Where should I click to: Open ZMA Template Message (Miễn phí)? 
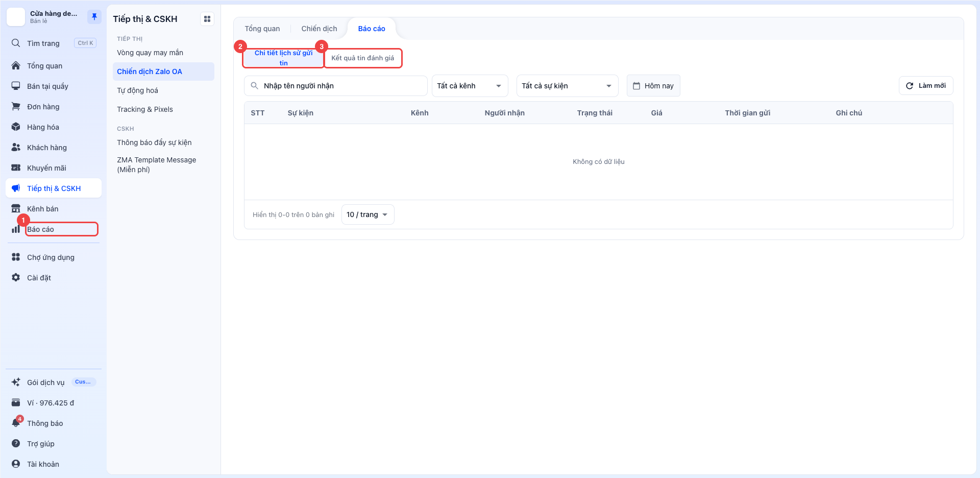point(157,164)
